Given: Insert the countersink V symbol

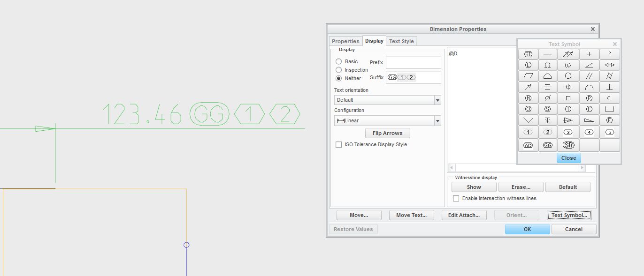Looking at the screenshot, I should pyautogui.click(x=528, y=120).
